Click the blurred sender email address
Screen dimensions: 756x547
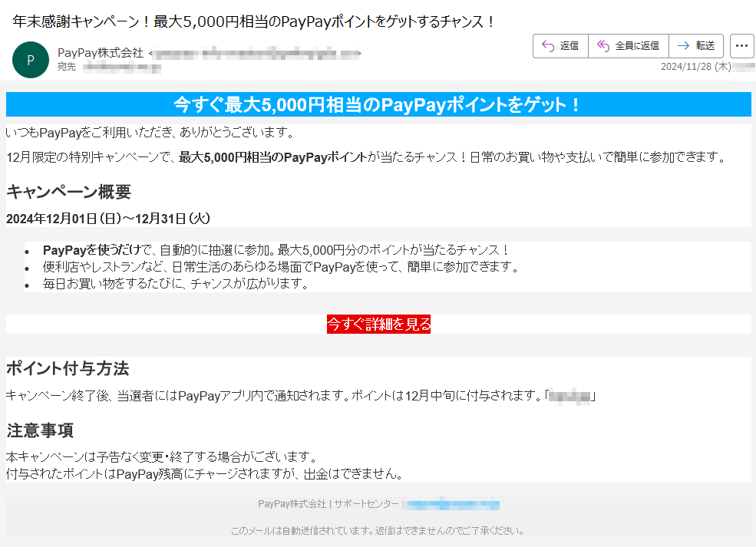click(x=254, y=54)
